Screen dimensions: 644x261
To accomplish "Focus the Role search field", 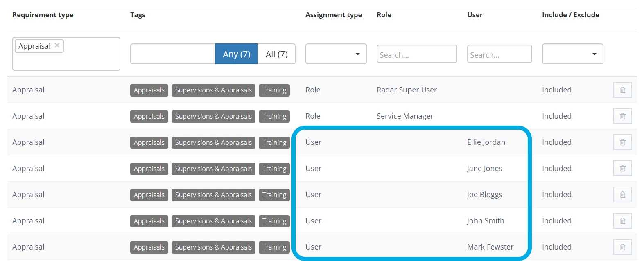I will (x=417, y=54).
